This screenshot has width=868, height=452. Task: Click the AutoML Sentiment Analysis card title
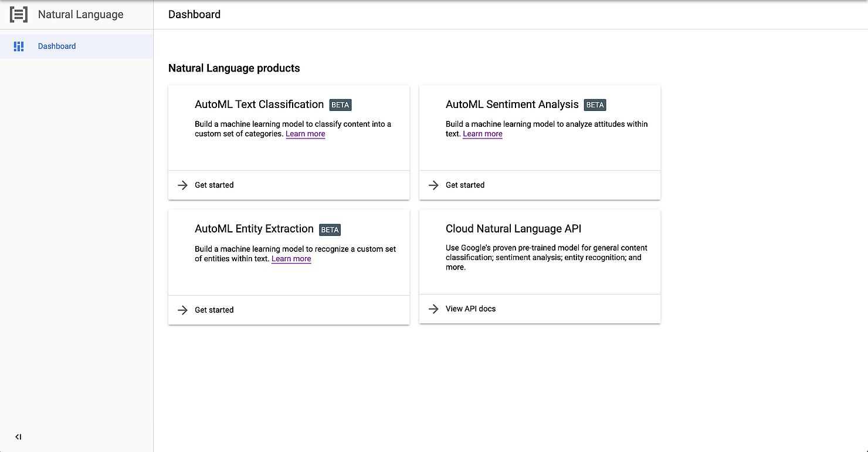[512, 104]
